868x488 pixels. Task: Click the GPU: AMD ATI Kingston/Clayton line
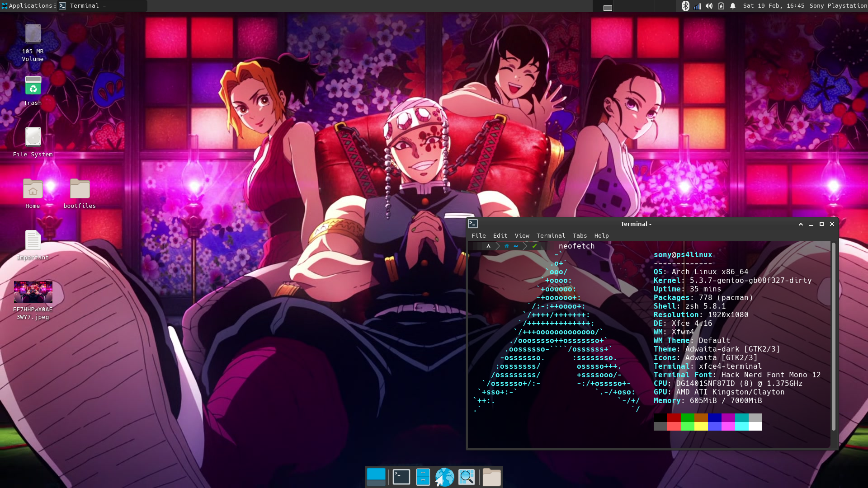tap(719, 392)
